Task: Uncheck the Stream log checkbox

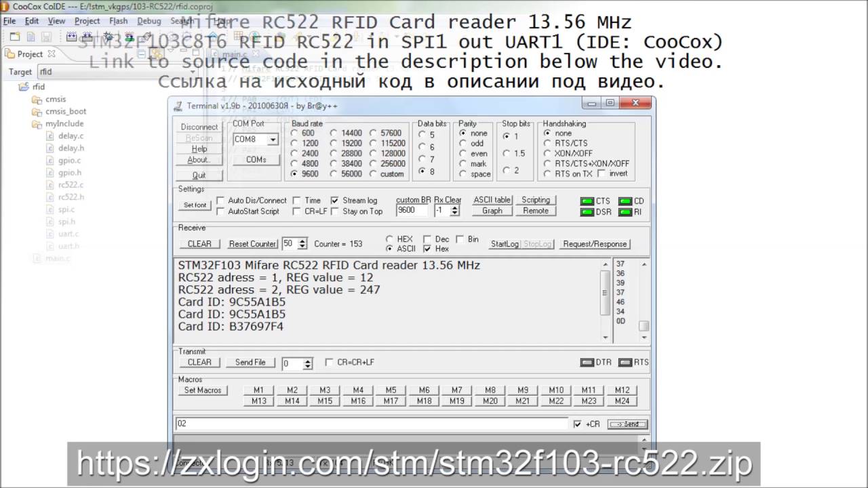Action: 335,201
